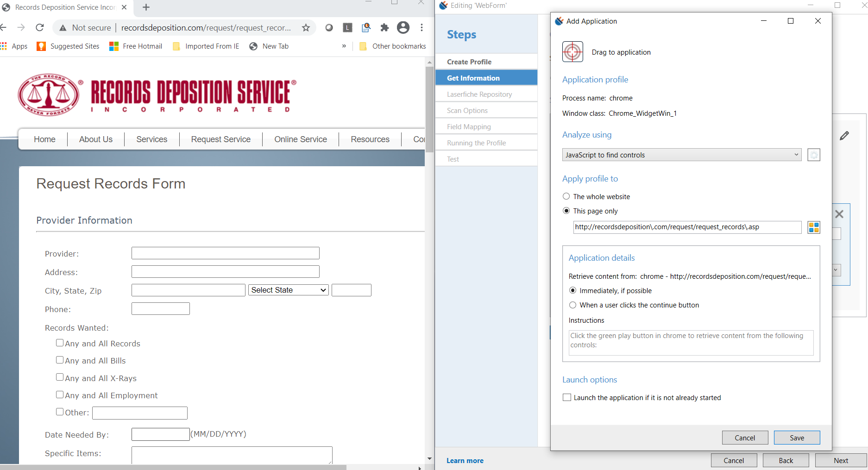
Task: Open the Chrome extensions puzzle icon
Action: (384, 28)
